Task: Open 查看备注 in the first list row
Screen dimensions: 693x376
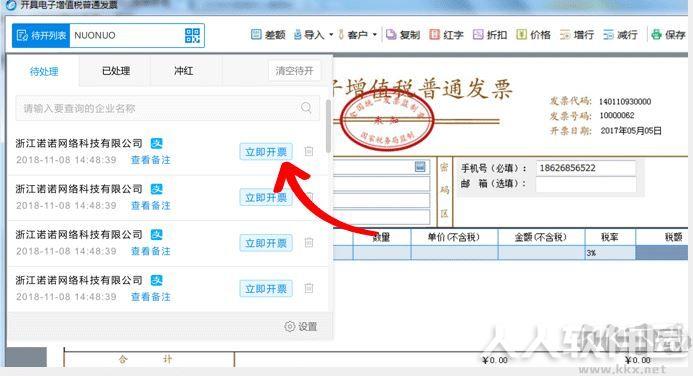Action: click(151, 160)
